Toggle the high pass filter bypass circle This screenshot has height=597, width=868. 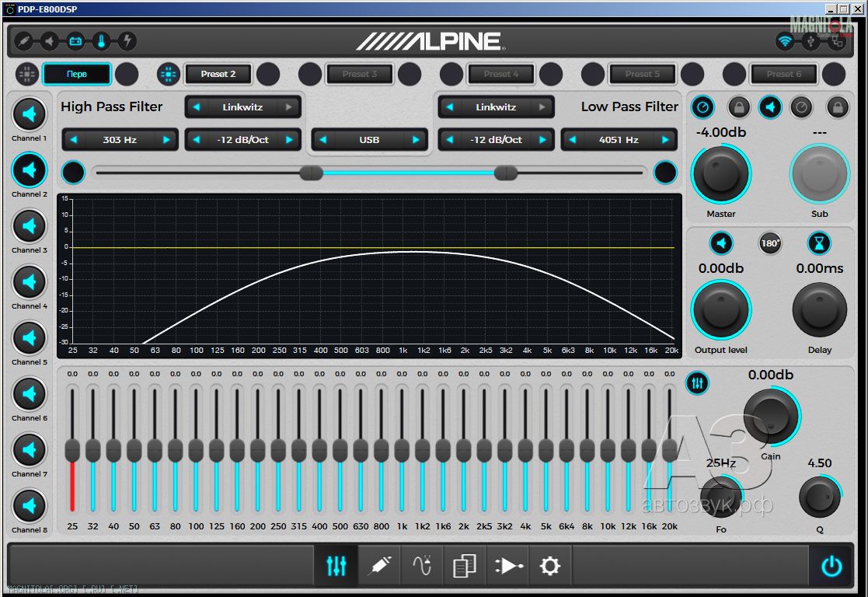click(73, 173)
